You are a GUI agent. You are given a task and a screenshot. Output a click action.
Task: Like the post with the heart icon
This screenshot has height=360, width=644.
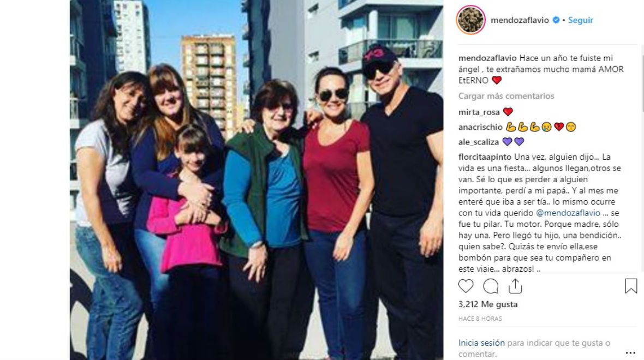click(466, 286)
